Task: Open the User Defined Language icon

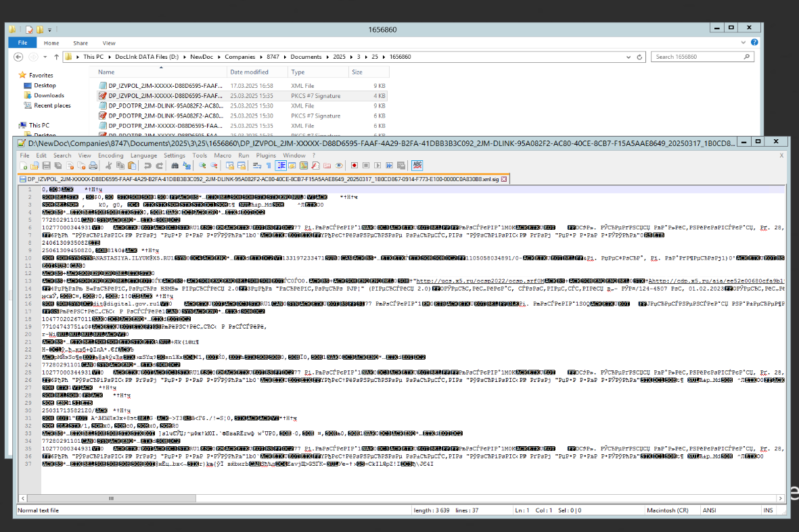Action: pyautogui.click(x=292, y=166)
